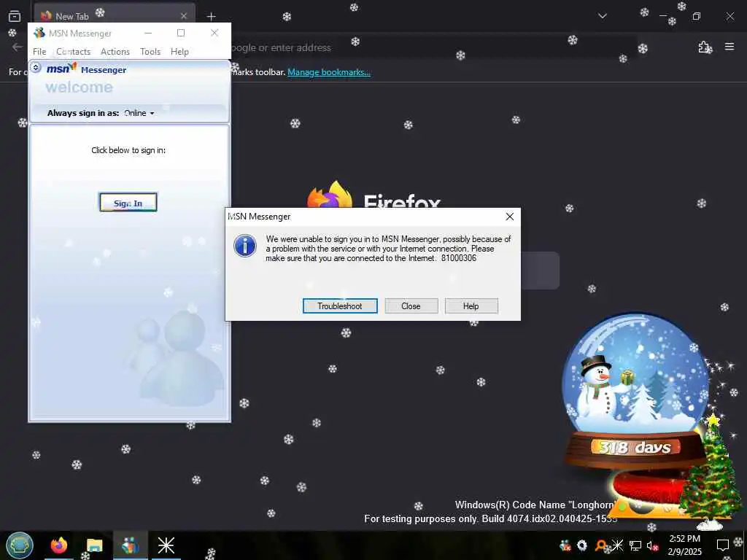
Task: Open the File menu in MSN Messenger
Action: tap(39, 52)
